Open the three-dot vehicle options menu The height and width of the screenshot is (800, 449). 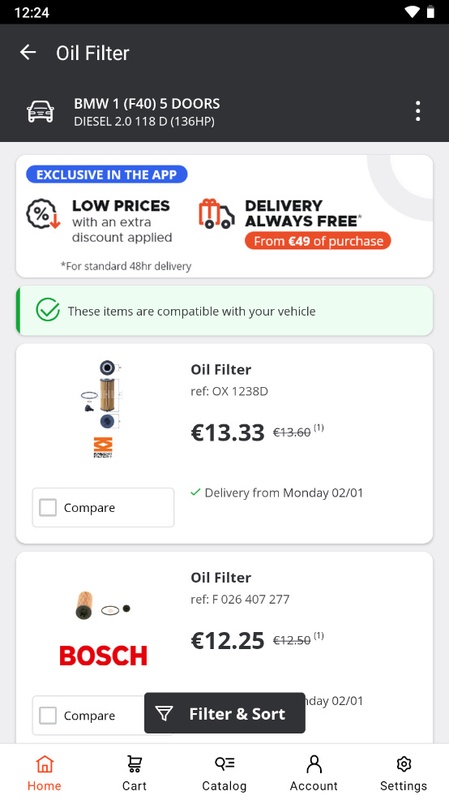pos(418,111)
